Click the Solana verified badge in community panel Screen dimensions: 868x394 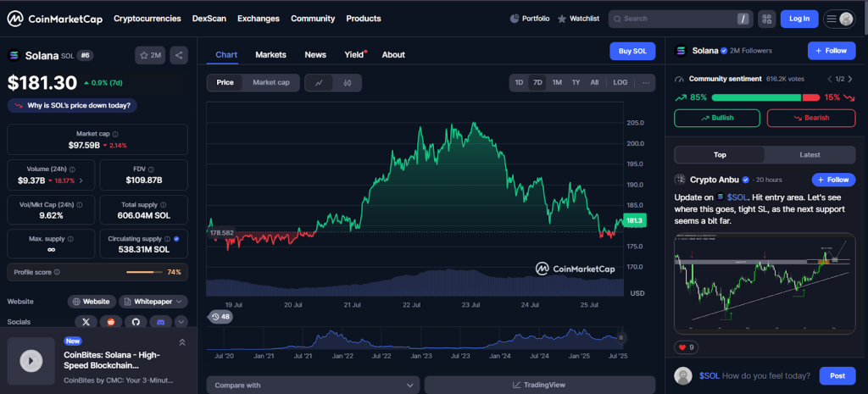pyautogui.click(x=724, y=51)
